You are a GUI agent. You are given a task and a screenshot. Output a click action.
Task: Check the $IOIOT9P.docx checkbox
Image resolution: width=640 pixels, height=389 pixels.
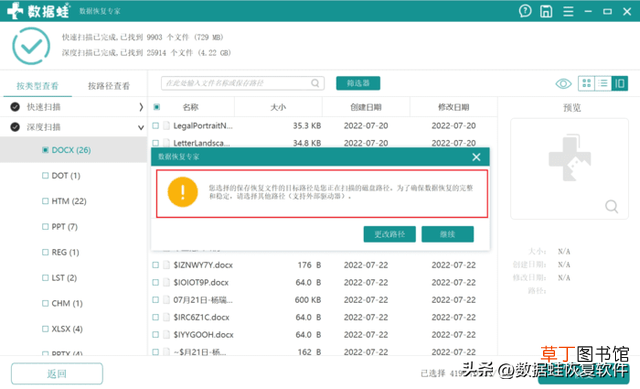(156, 282)
